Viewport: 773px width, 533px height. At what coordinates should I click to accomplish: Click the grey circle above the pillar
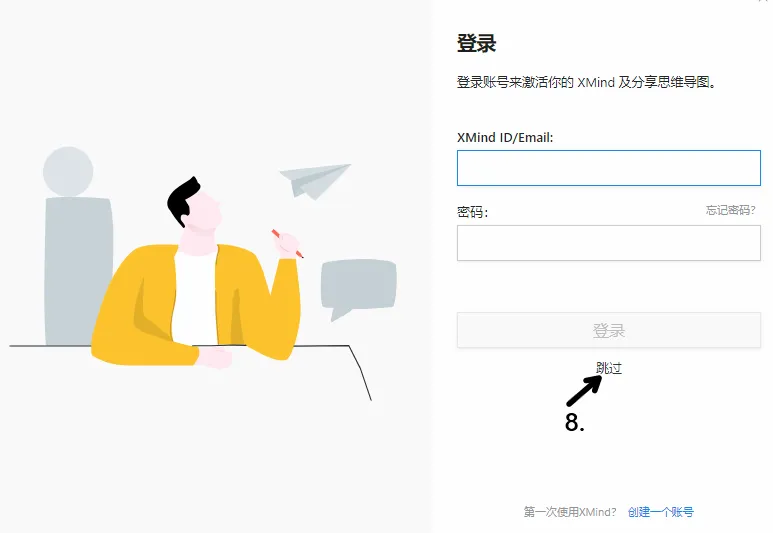click(68, 171)
